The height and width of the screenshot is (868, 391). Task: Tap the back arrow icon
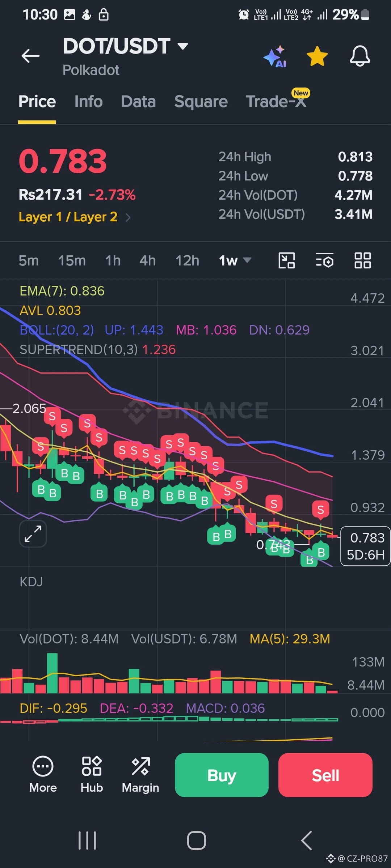tap(30, 56)
